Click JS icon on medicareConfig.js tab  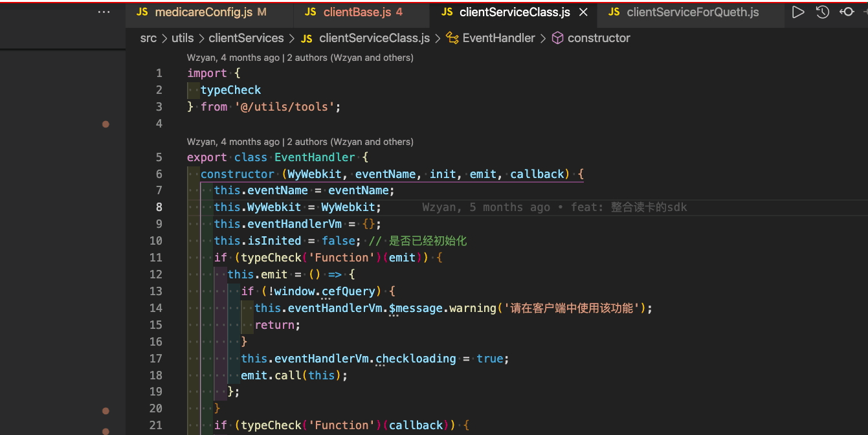142,12
